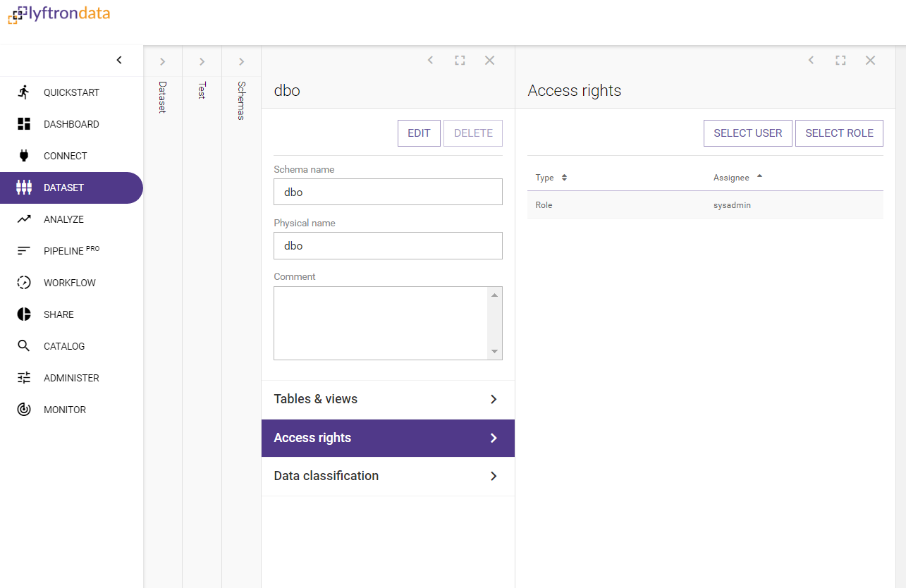This screenshot has height=588, width=906.
Task: Open the Share menu item
Action: [x=71, y=314]
